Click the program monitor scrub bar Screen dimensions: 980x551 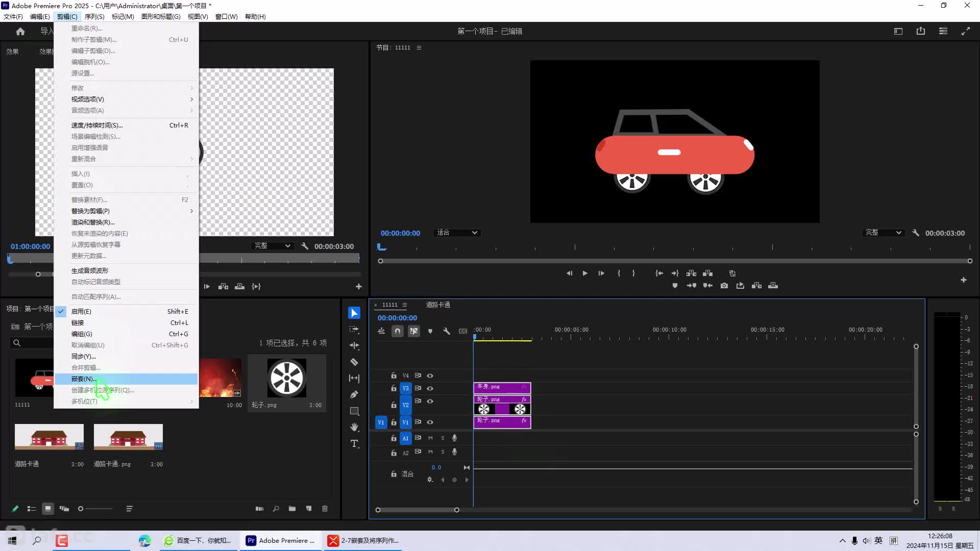click(675, 247)
